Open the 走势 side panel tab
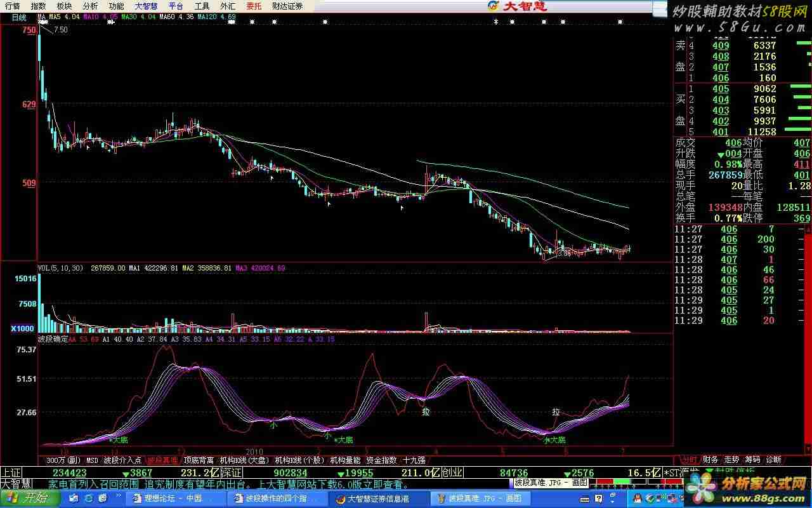Viewport: 812px width, 508px height. pyautogui.click(x=731, y=460)
